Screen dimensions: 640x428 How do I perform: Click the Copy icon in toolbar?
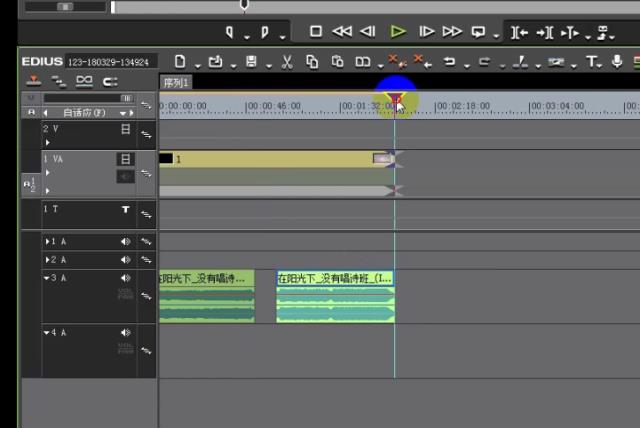click(312, 62)
